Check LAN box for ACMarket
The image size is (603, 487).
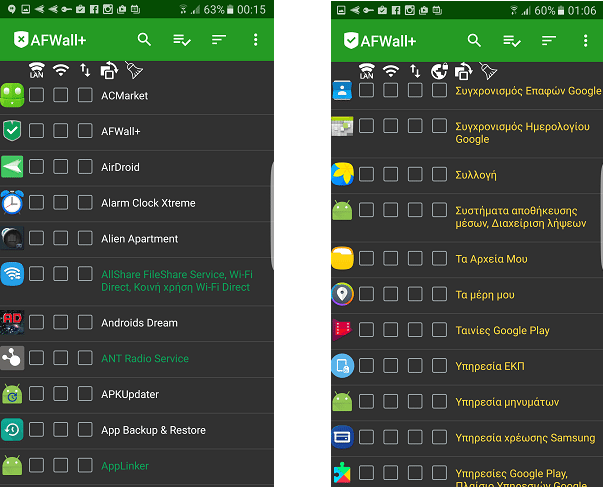[x=37, y=95]
